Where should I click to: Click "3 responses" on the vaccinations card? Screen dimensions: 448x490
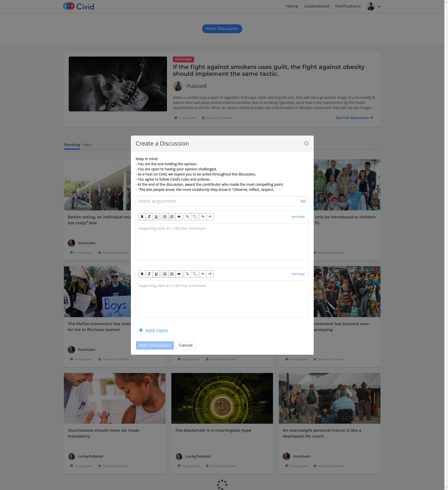[x=81, y=466]
